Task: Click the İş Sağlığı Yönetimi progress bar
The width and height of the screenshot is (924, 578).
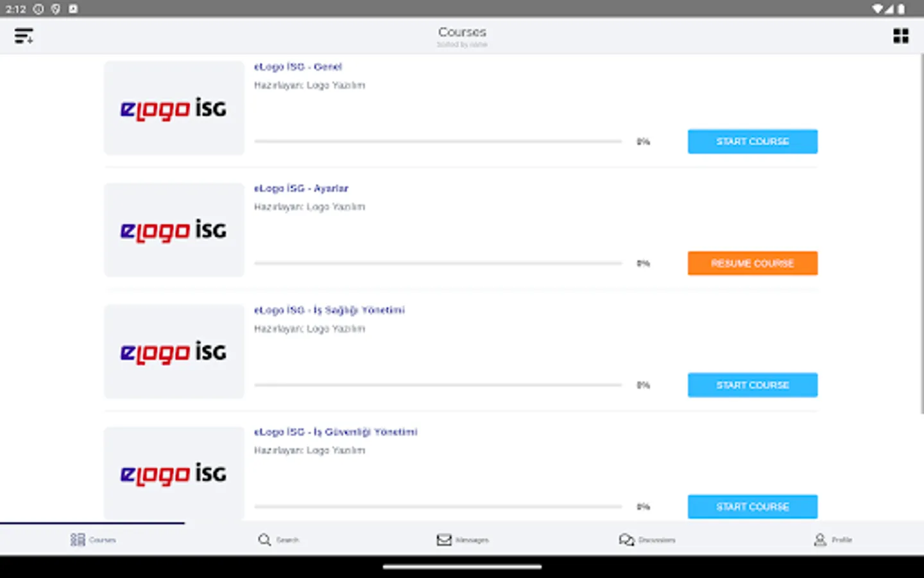Action: (438, 385)
